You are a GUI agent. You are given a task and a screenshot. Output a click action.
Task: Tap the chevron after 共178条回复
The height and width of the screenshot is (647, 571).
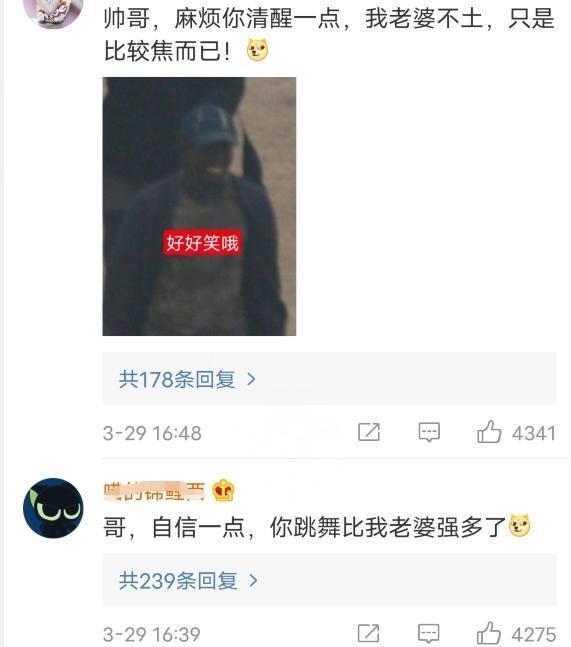coord(251,379)
